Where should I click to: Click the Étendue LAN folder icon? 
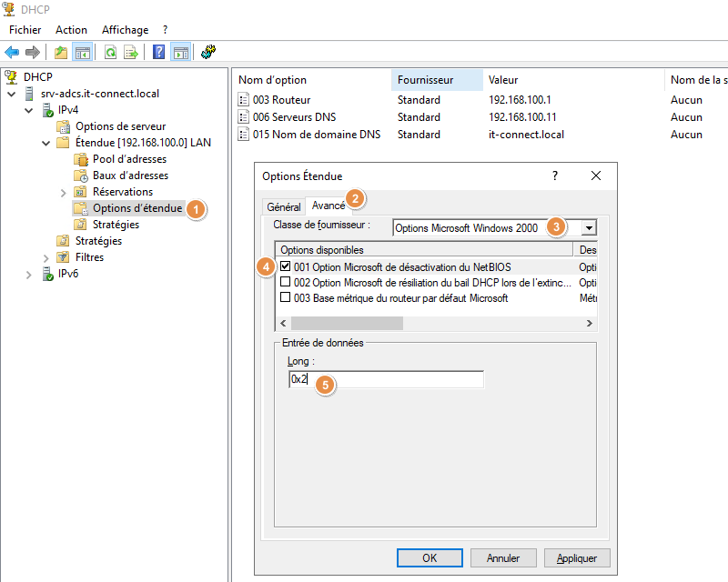click(x=63, y=143)
